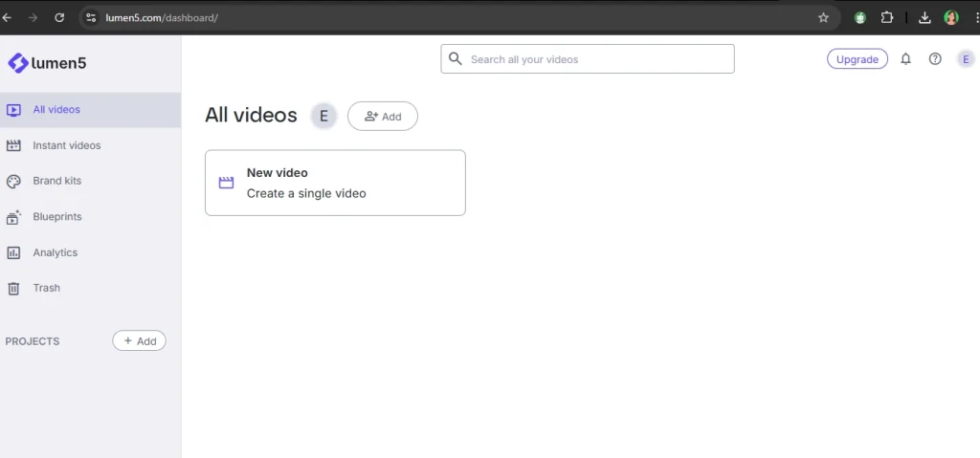View the Analytics page
This screenshot has height=458, width=980.
click(x=55, y=252)
